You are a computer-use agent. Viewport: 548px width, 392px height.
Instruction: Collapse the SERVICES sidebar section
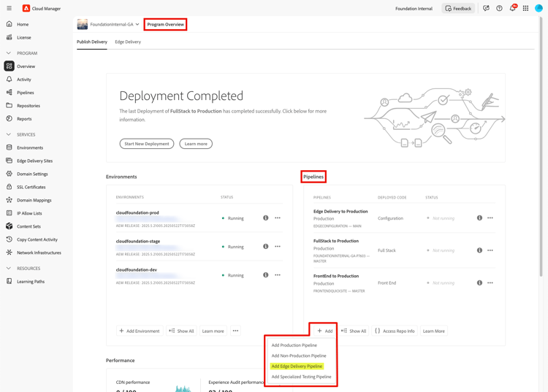pyautogui.click(x=9, y=134)
